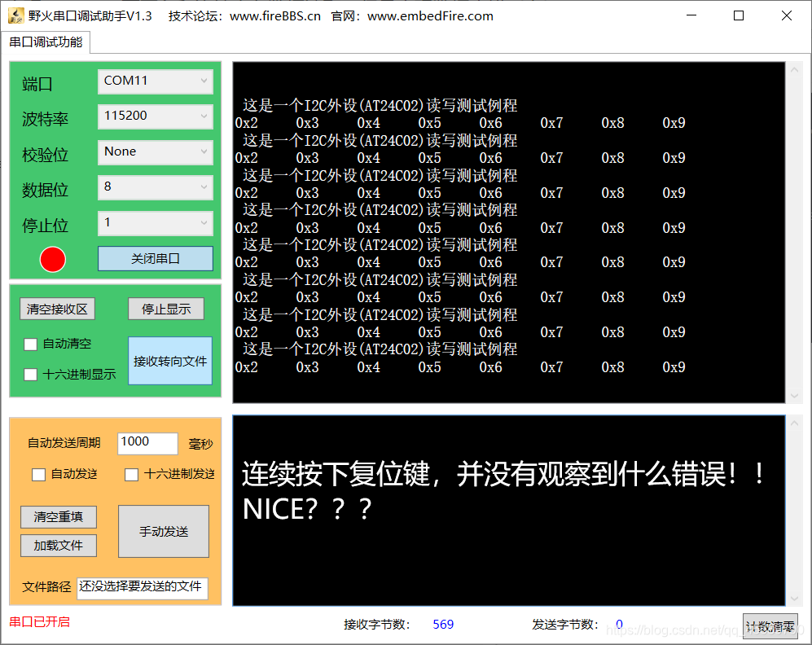The width and height of the screenshot is (812, 645).
Task: Open the 数据位 8 dropdown
Action: click(156, 187)
